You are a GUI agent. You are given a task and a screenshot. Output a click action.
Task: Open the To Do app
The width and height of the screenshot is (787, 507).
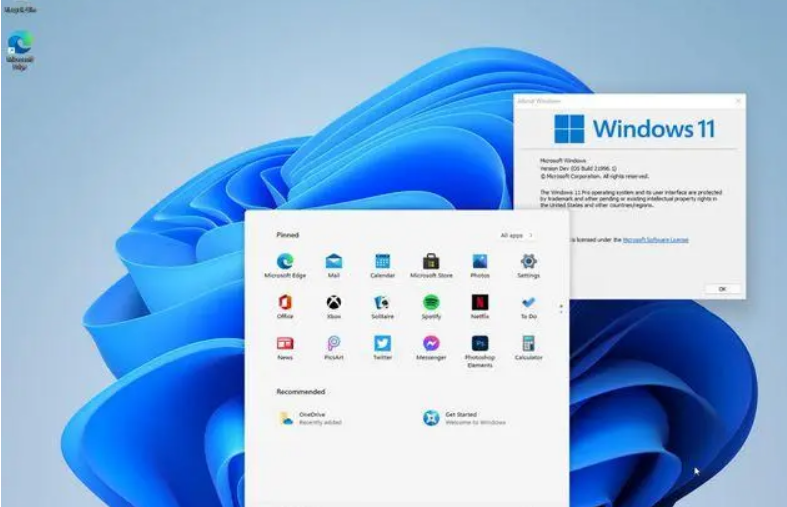[x=528, y=303]
